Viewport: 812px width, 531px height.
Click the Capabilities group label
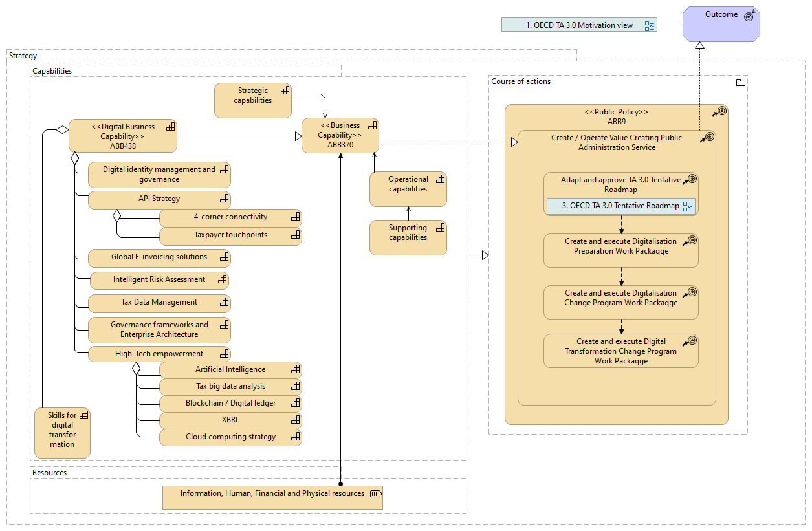[52, 71]
